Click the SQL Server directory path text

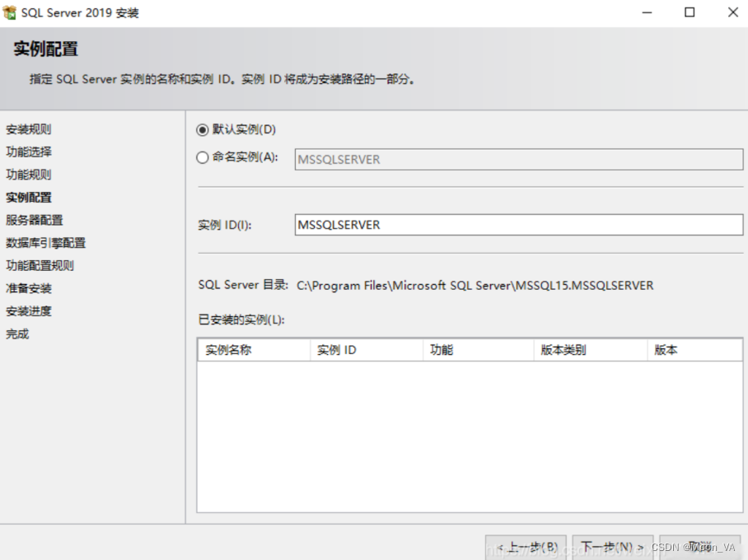pyautogui.click(x=475, y=286)
